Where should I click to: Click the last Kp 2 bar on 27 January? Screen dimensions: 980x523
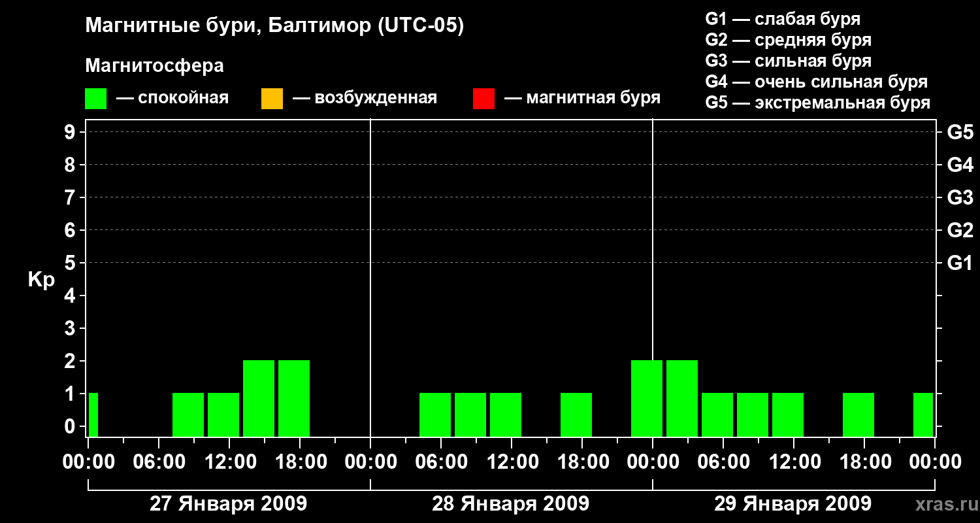294,398
